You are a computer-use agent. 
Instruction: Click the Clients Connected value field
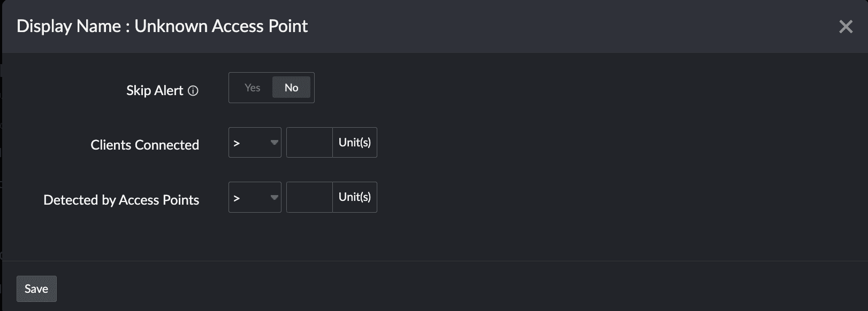(309, 143)
